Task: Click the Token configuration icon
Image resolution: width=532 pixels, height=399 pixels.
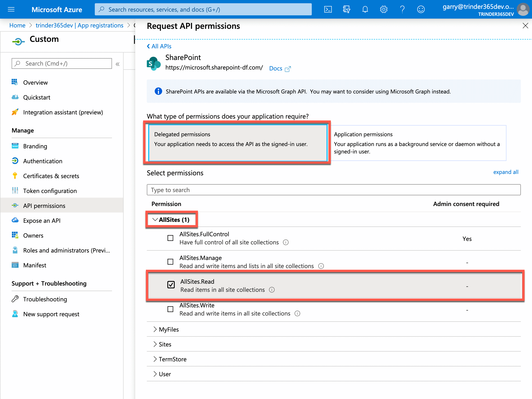Action: 15,191
